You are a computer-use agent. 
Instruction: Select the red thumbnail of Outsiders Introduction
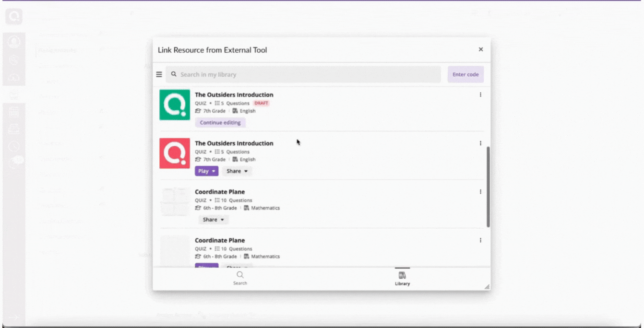pos(175,153)
